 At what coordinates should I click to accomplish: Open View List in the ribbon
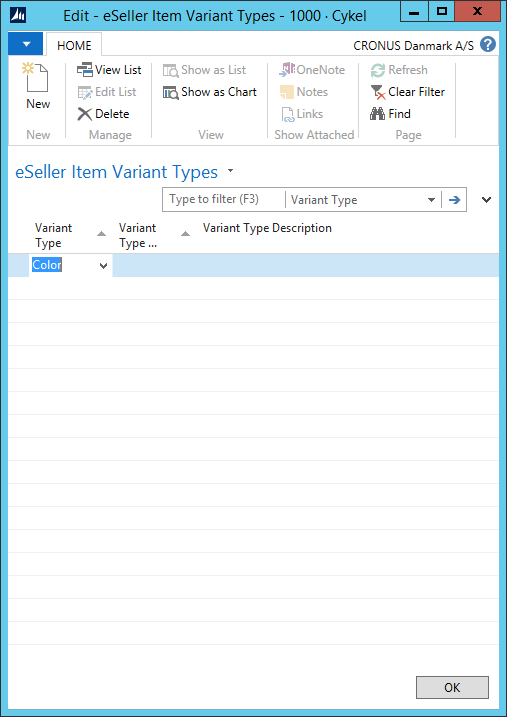coord(109,70)
